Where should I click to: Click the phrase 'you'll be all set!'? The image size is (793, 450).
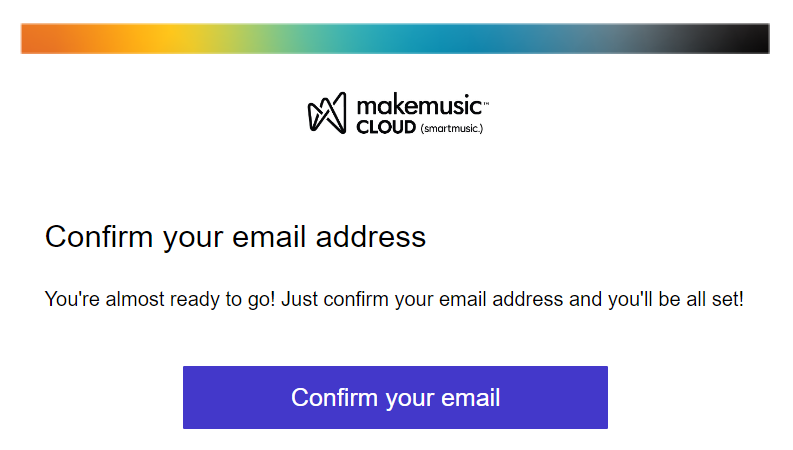[x=676, y=299]
